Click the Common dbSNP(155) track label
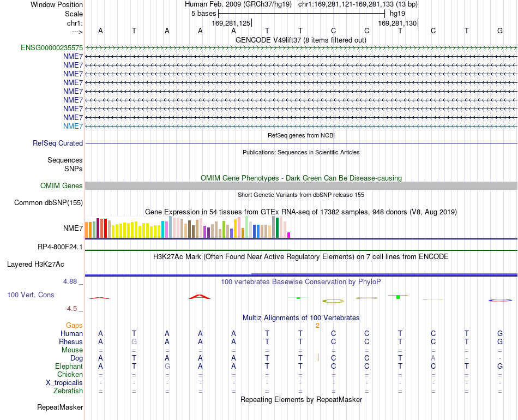This screenshot has width=518, height=420. (x=48, y=202)
